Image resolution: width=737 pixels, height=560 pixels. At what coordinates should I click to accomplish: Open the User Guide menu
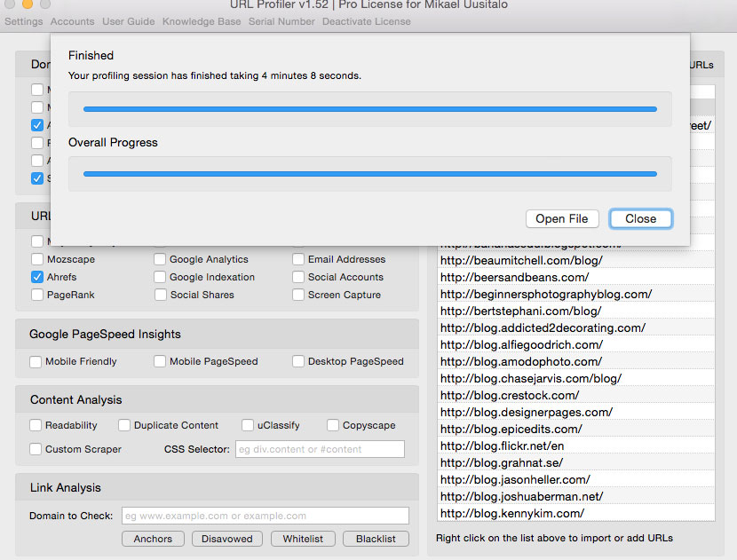(x=128, y=21)
